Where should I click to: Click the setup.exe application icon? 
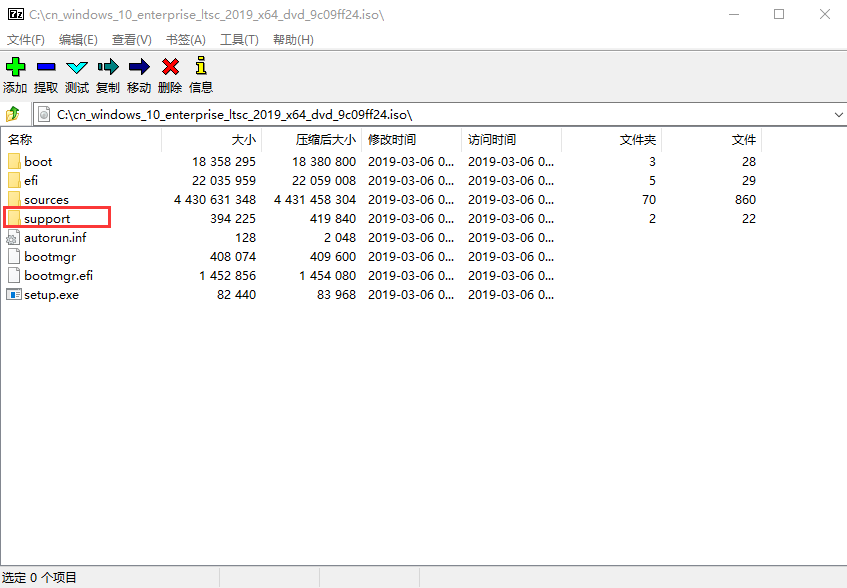point(14,295)
